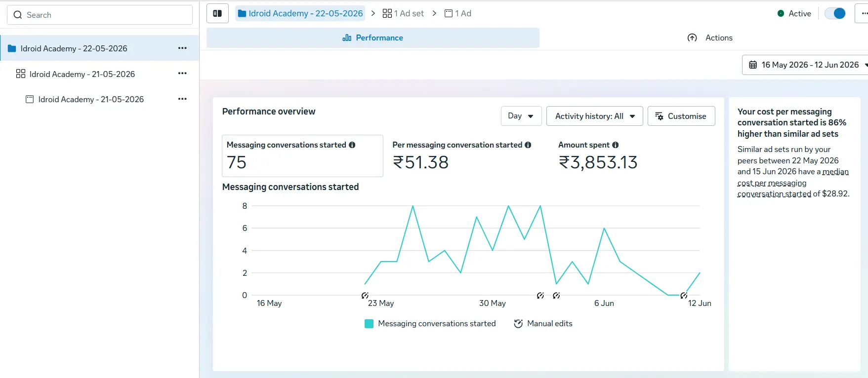Open three-dot menu for the ad row

(182, 99)
